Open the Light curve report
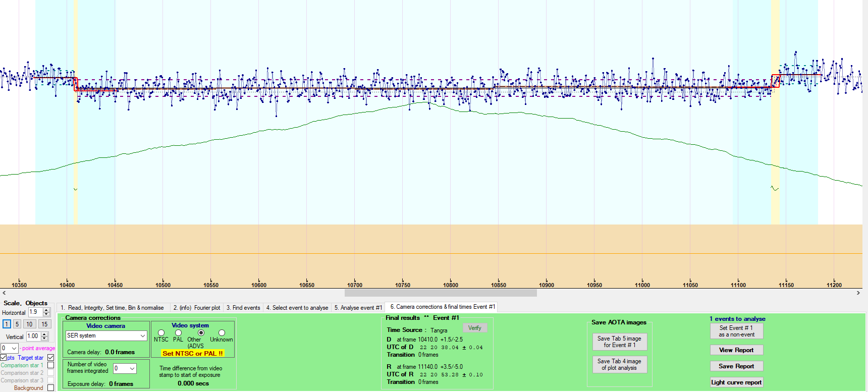Viewport: 868px width, 392px height. (736, 382)
